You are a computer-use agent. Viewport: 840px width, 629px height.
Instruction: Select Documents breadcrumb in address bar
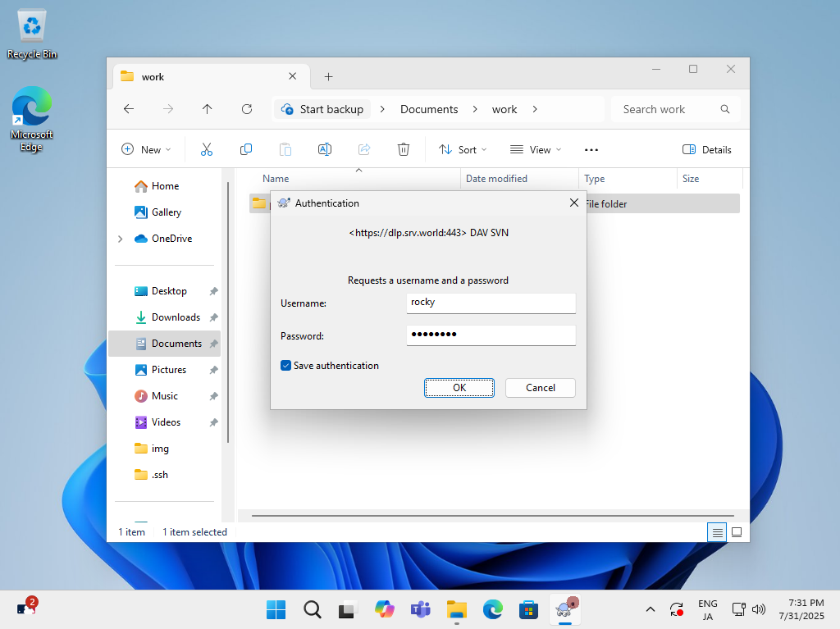point(429,109)
